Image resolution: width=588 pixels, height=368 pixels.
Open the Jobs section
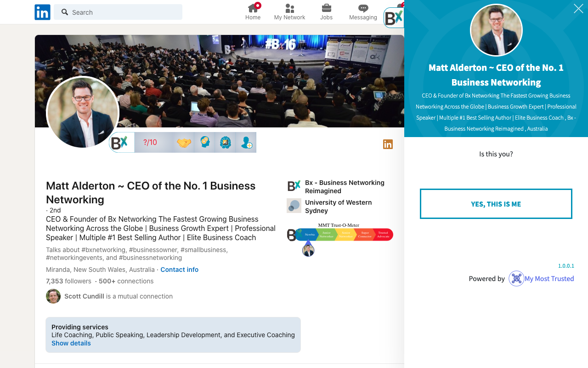(326, 12)
